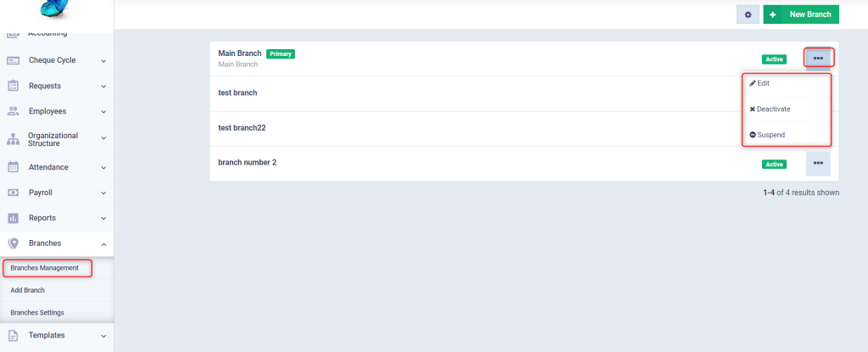Click the Reports chart icon

click(x=14, y=218)
